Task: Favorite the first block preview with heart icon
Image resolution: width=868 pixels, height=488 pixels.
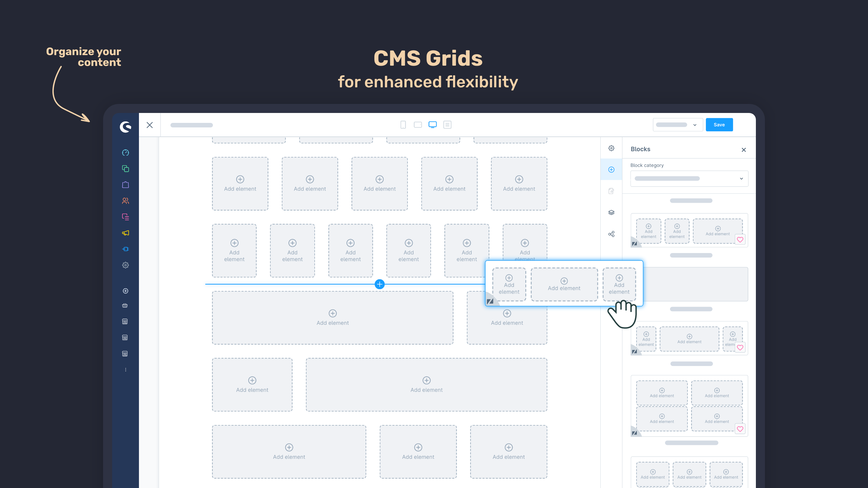Action: click(740, 240)
